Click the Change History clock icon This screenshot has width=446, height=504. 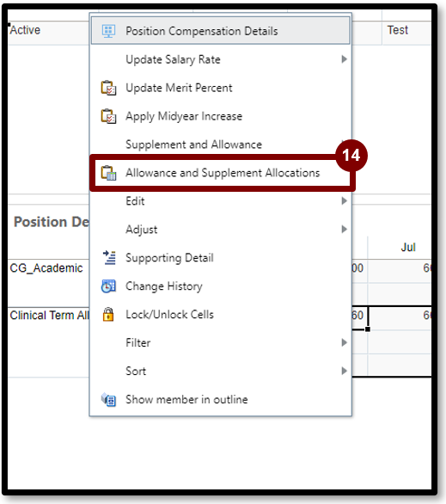click(x=108, y=286)
